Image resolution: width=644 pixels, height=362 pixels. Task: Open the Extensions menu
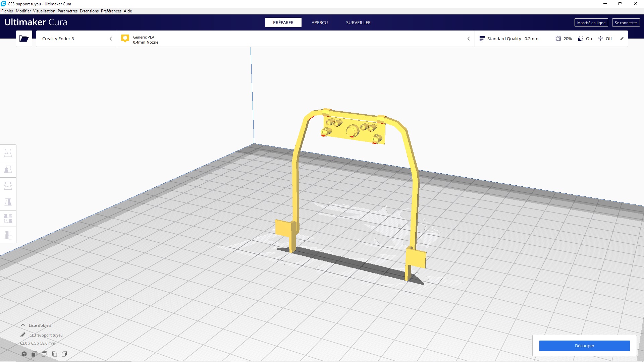tap(89, 11)
